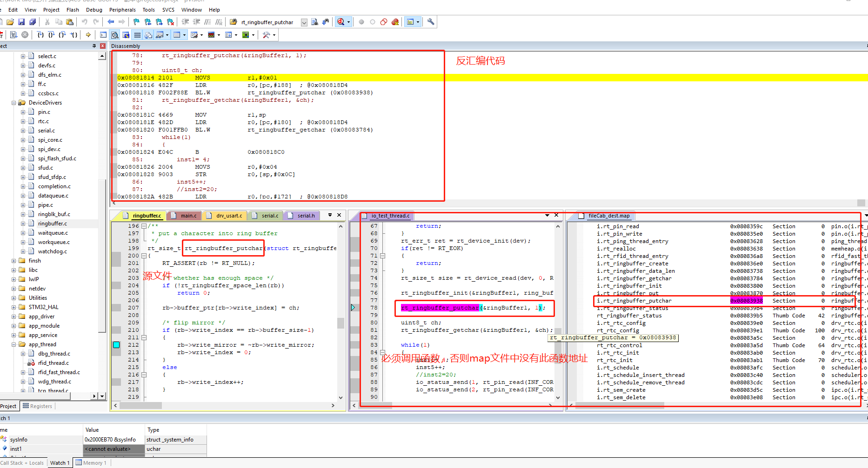Click the Show Next Statement arrow
868x468 pixels.
[88, 35]
